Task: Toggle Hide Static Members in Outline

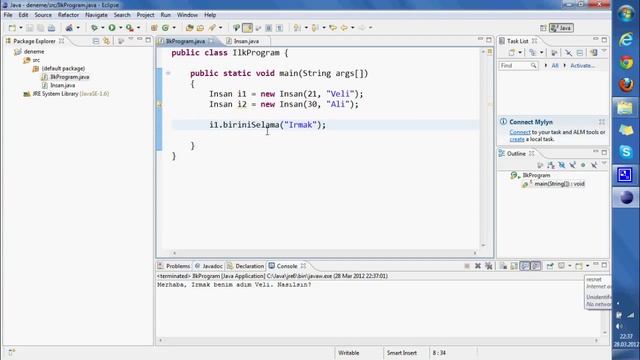Action: click(572, 165)
